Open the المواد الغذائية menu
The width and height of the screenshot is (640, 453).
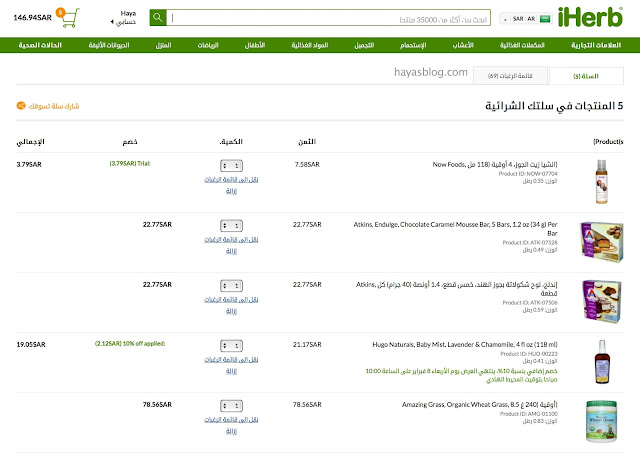(310, 45)
